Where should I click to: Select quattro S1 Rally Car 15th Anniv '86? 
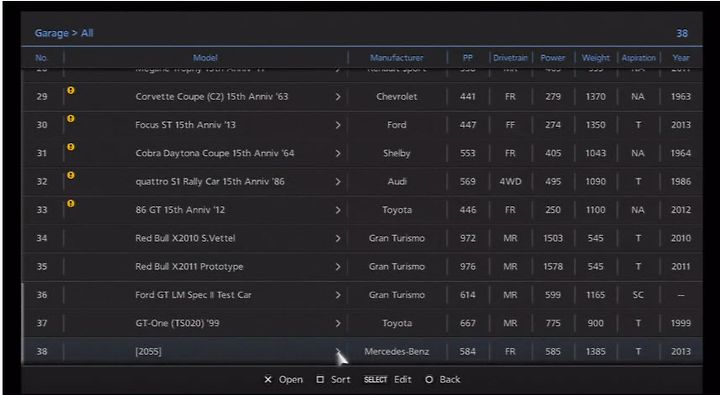point(210,182)
